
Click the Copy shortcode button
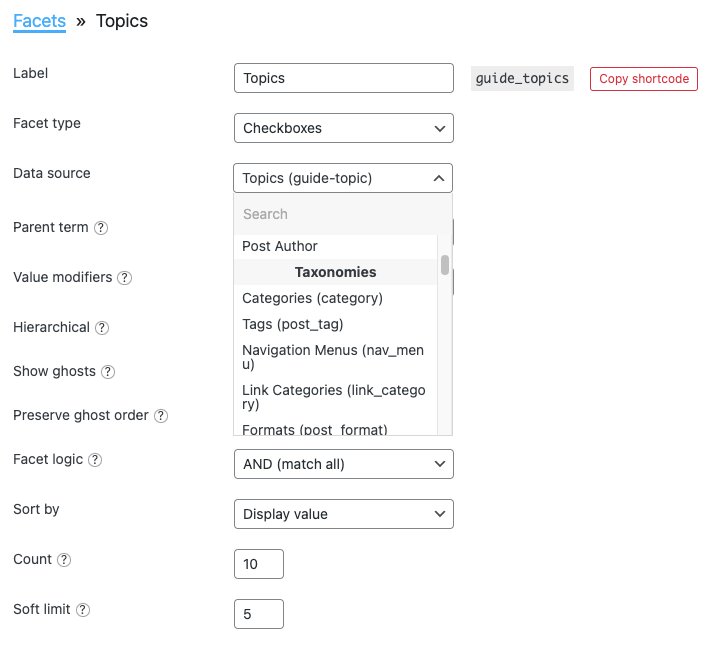(643, 79)
